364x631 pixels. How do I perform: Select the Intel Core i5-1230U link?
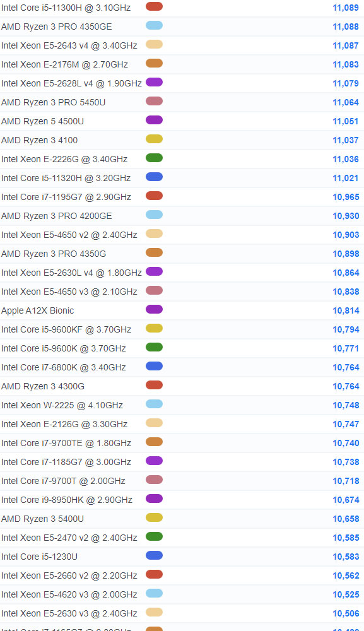(39, 556)
